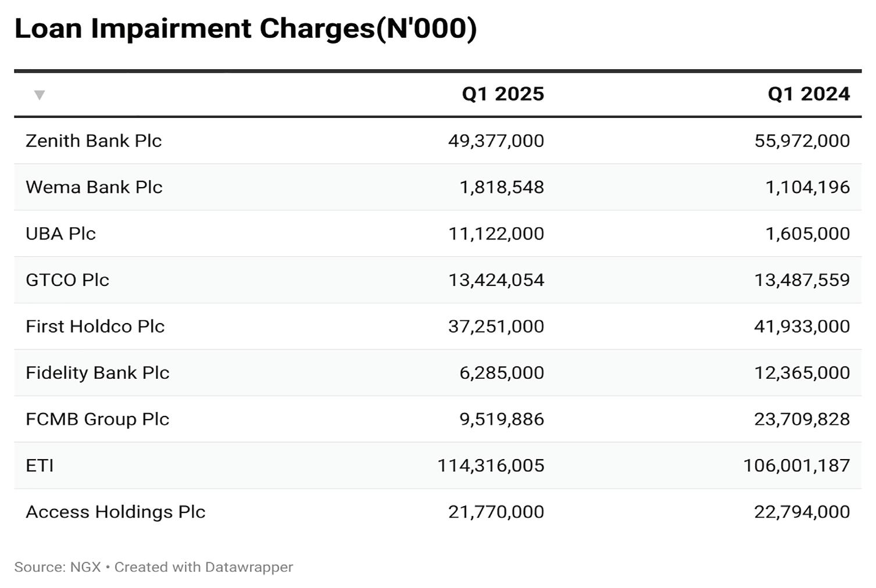Click Zenith Bank Q1 2024 value 55,972,000
This screenshot has height=588, width=876.
[802, 141]
